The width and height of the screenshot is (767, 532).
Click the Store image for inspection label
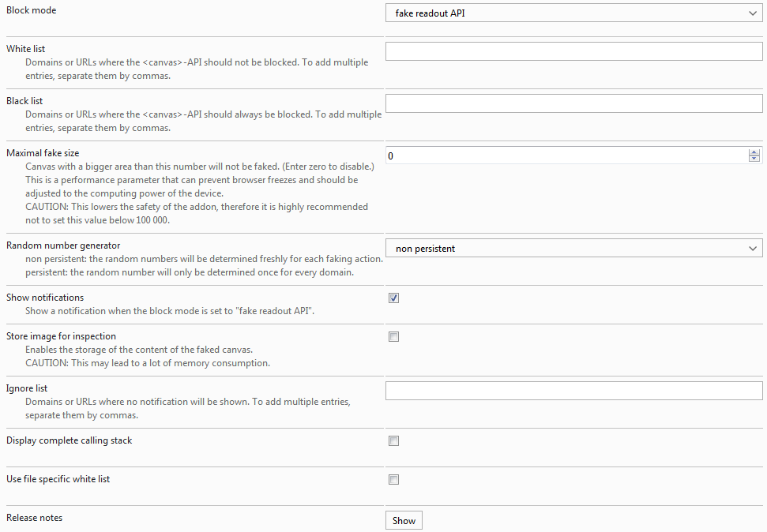pyautogui.click(x=61, y=336)
